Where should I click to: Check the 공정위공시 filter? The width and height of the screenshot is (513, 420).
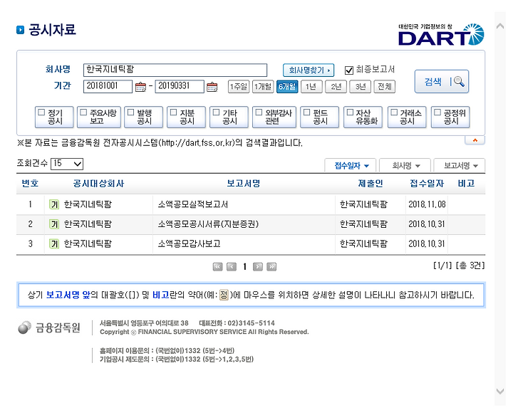click(x=437, y=112)
